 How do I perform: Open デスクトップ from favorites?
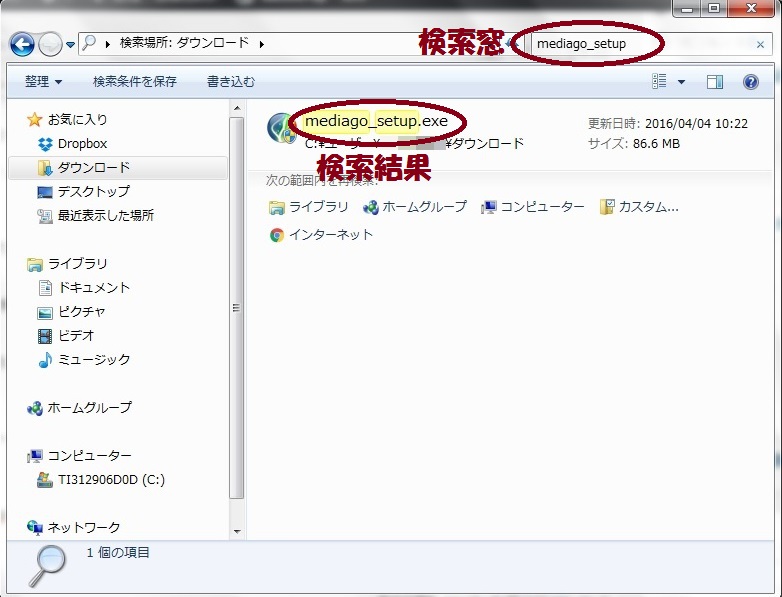[x=94, y=192]
